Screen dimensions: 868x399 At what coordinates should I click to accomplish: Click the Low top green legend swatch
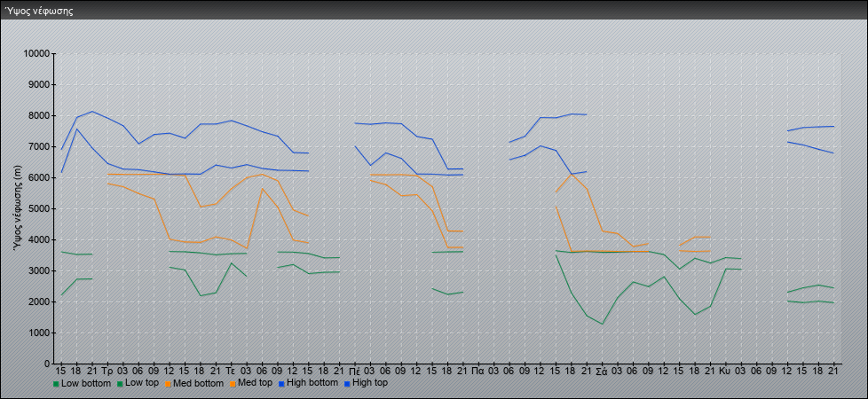pyautogui.click(x=121, y=383)
